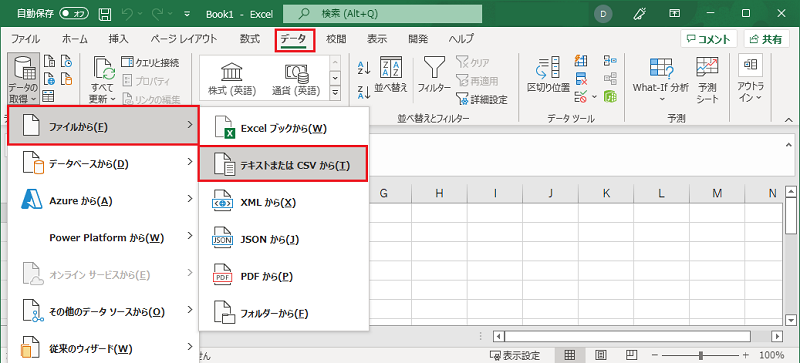
Task: Click 区切り位置 text to columns
Action: [x=548, y=75]
